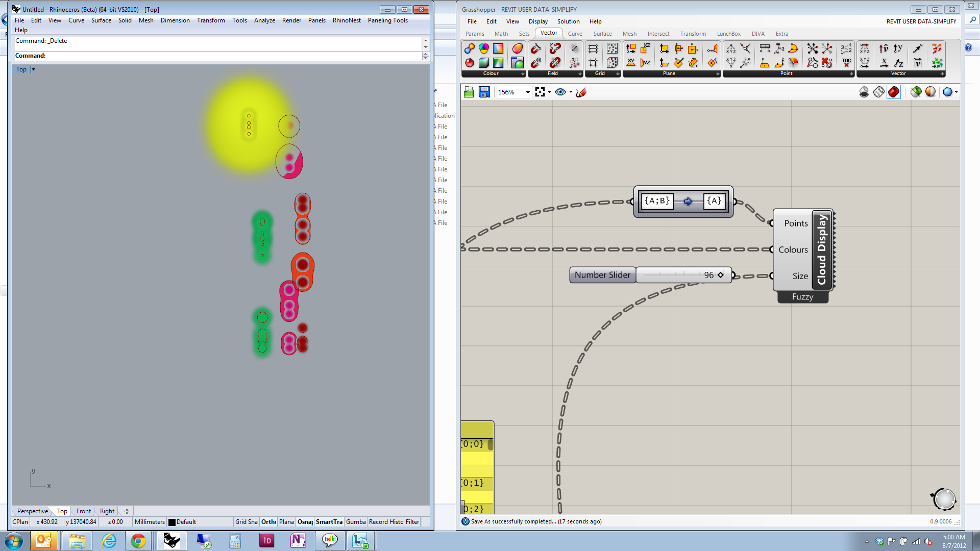Open the 156% zoom level dropdown

528,92
